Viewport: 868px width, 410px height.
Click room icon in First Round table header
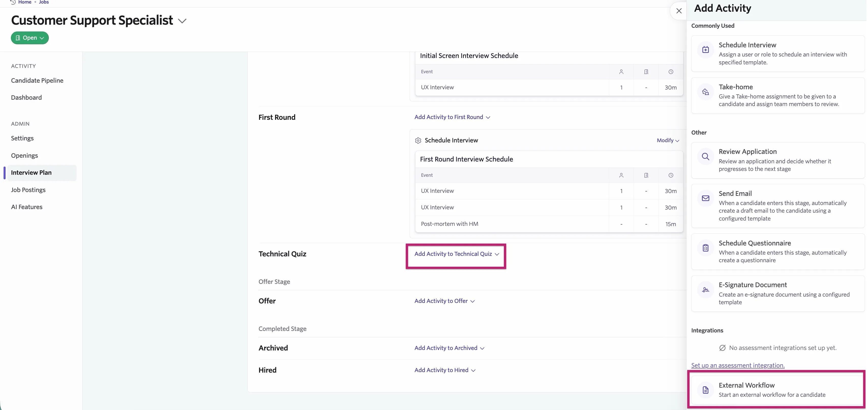coord(646,175)
